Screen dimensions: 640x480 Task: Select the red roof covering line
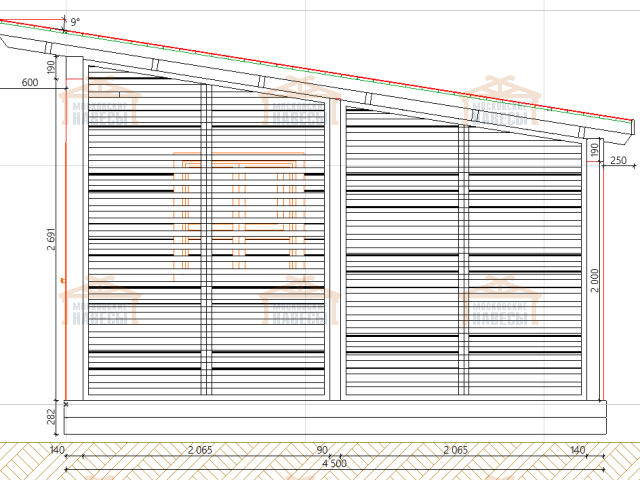[300, 68]
